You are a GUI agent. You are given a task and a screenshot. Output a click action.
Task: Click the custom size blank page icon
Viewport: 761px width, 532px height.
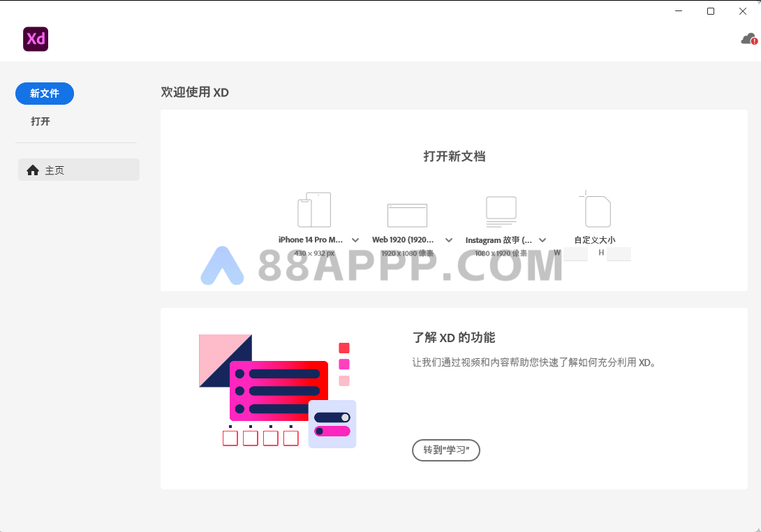pyautogui.click(x=596, y=210)
